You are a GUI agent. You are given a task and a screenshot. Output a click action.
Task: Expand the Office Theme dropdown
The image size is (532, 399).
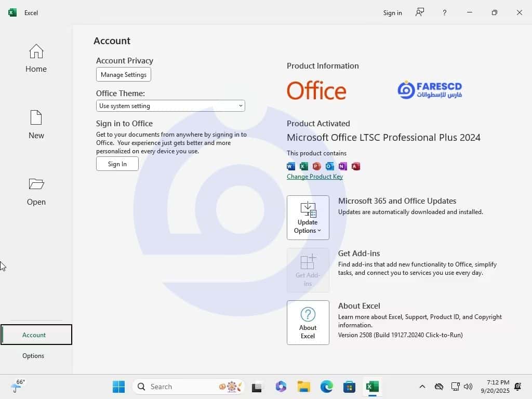pos(170,105)
